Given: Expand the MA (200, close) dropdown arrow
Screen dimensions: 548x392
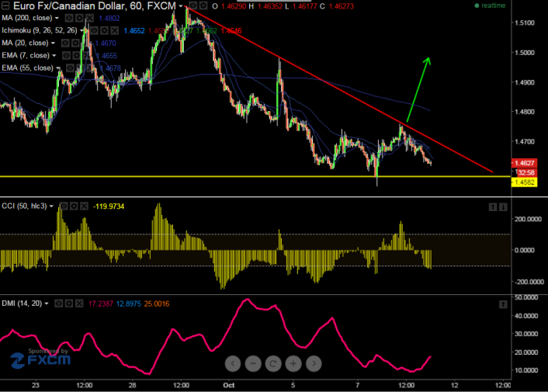Looking at the screenshot, I should [x=57, y=18].
